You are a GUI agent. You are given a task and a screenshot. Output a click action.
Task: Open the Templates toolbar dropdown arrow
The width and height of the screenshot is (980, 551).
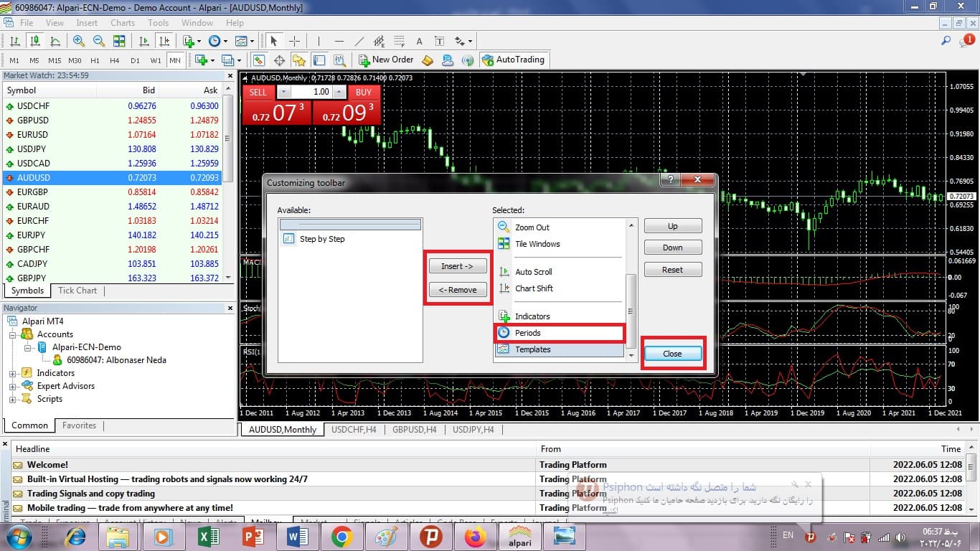252,41
